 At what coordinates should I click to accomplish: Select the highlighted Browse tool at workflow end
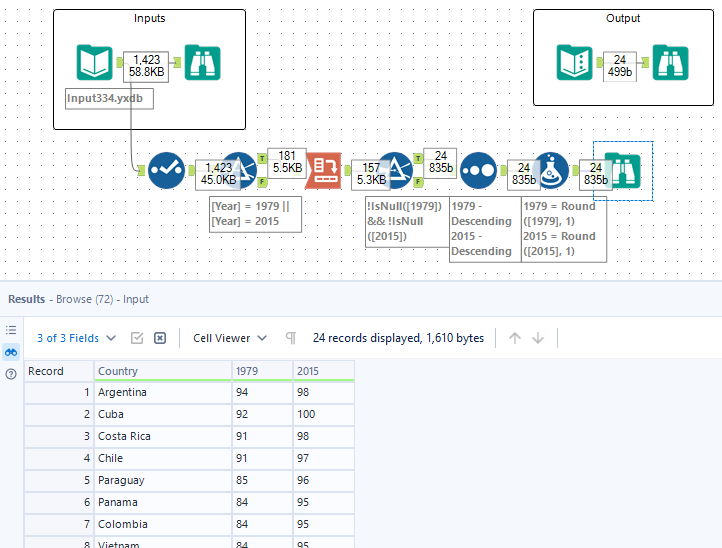(x=623, y=171)
